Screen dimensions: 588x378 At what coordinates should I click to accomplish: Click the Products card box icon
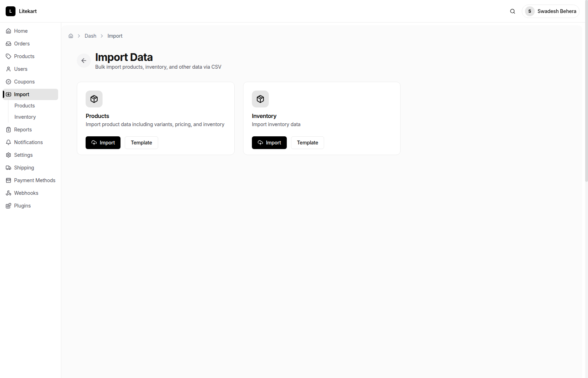[94, 99]
